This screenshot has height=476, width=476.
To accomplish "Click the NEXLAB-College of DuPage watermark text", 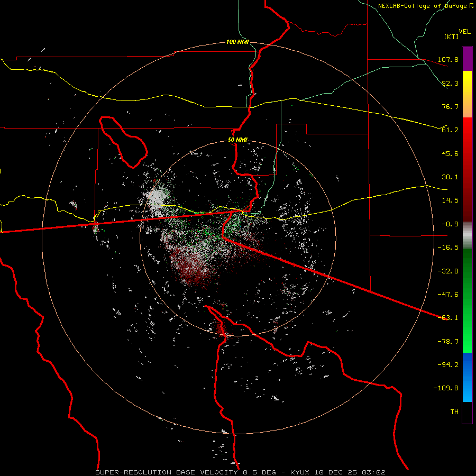I will (424, 6).
